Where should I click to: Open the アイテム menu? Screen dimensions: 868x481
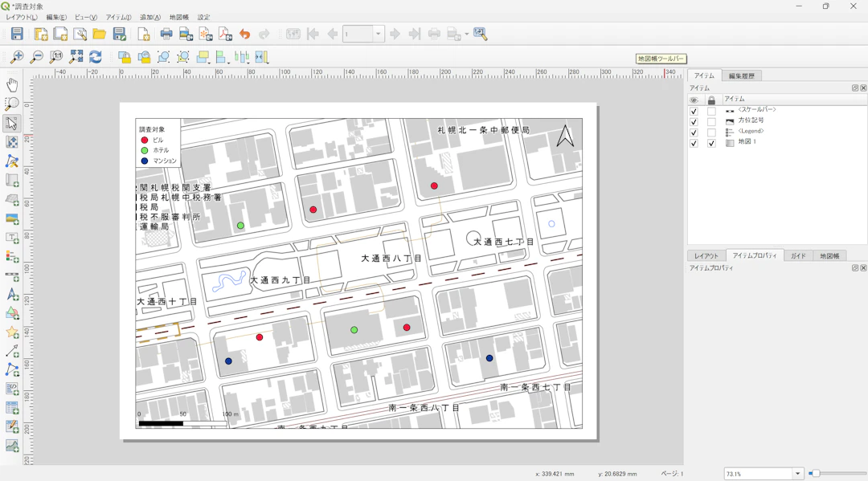point(118,17)
